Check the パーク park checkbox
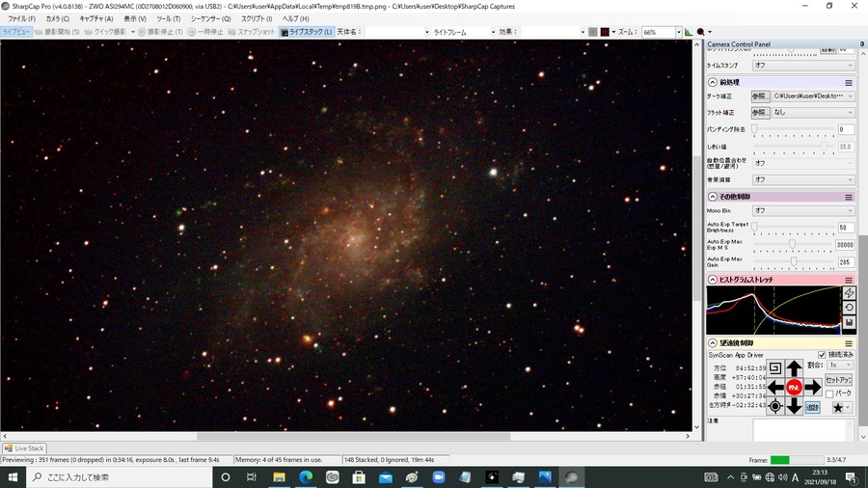The width and height of the screenshot is (868, 488). coord(829,393)
